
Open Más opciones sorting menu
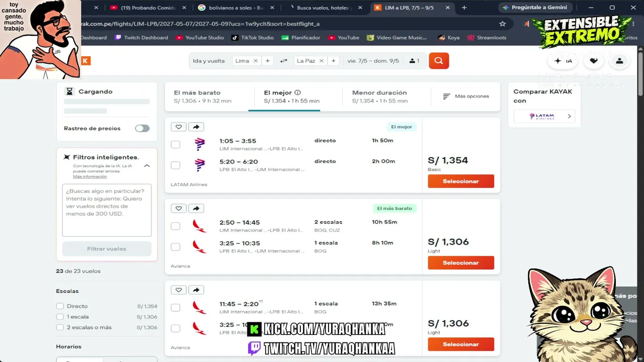tap(466, 96)
